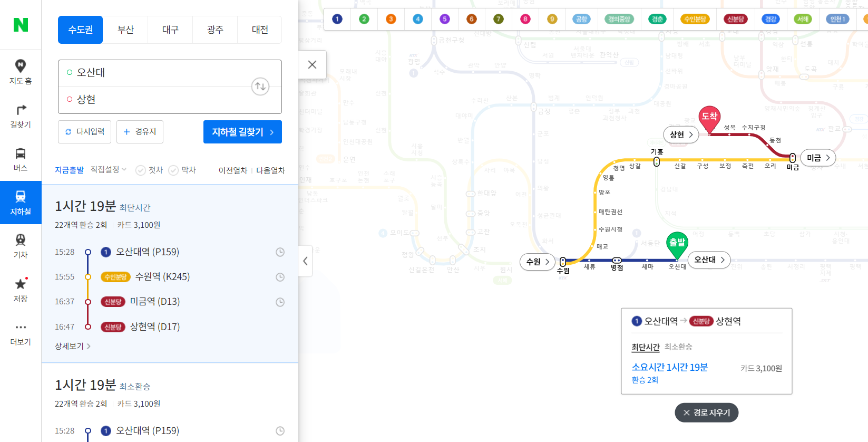Open 직접설정 time setting dropdown

tap(109, 170)
